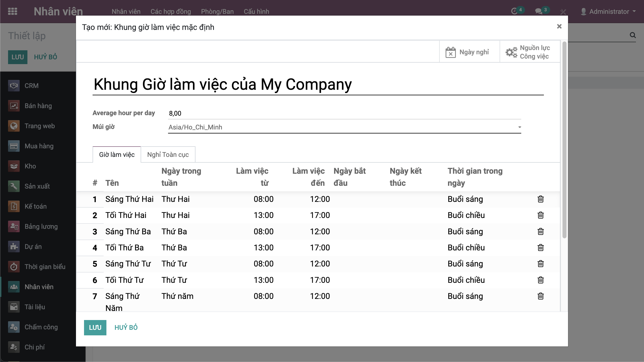Open the CRM app in sidebar
The width and height of the screenshot is (644, 362).
tap(31, 86)
